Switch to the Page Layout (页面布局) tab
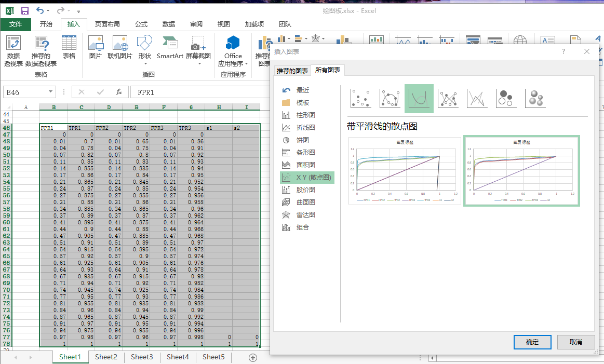604x364 pixels. 108,24
